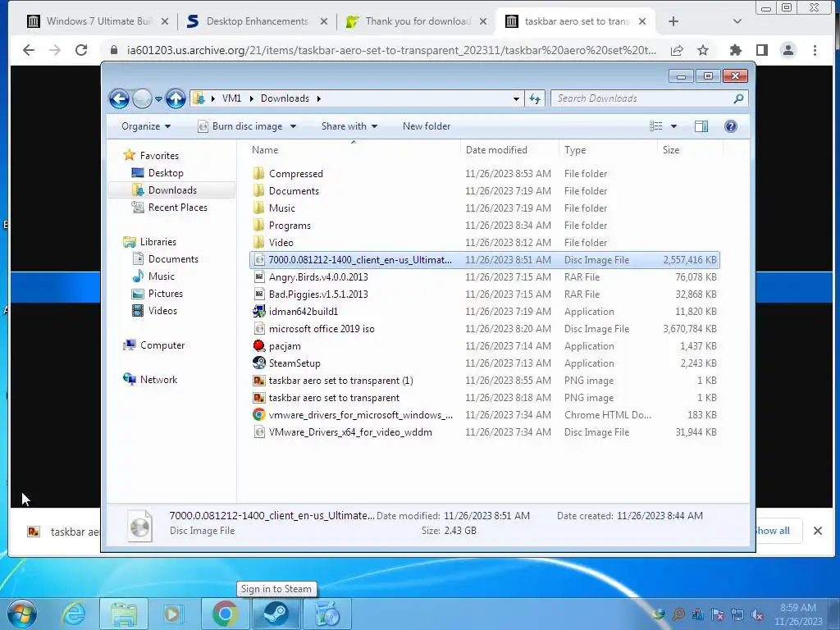Open the Windows Start orb
The height and width of the screenshot is (630, 840).
tap(22, 614)
